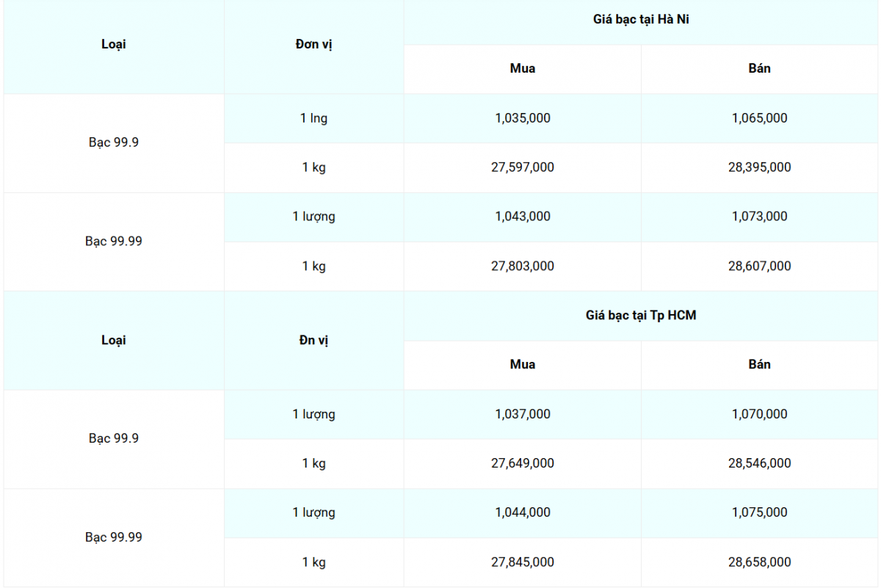Click the 1,075,000 sell price

pos(759,512)
